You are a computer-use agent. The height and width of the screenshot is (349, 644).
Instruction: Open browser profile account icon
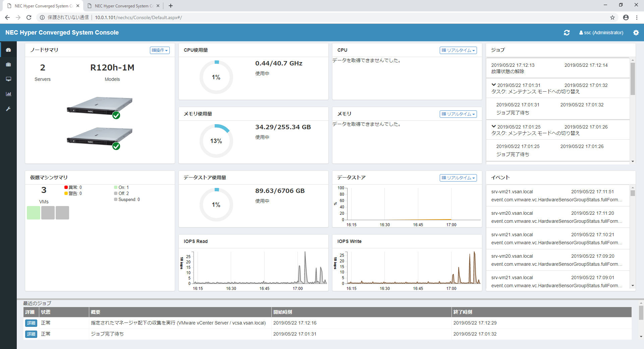(x=626, y=17)
